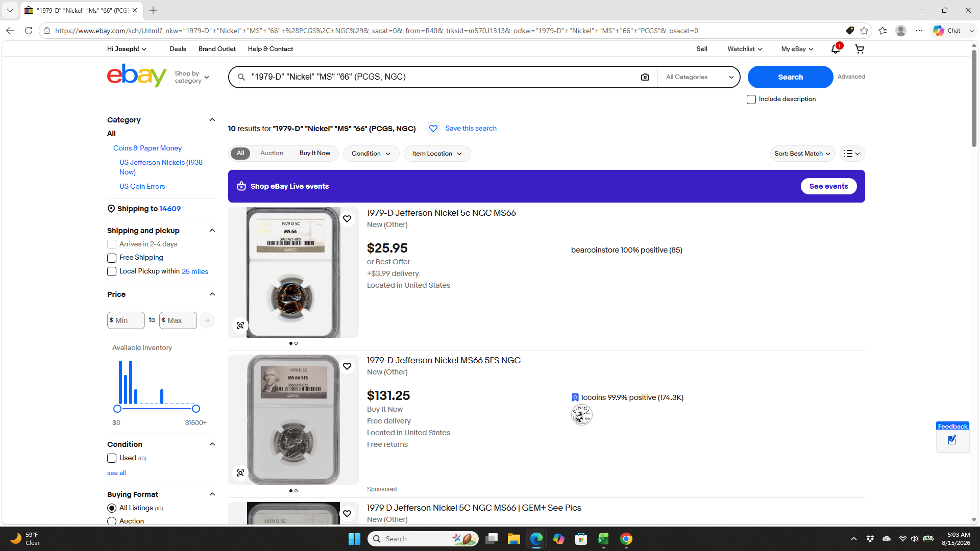Click the price slider maximum handle

pyautogui.click(x=196, y=409)
